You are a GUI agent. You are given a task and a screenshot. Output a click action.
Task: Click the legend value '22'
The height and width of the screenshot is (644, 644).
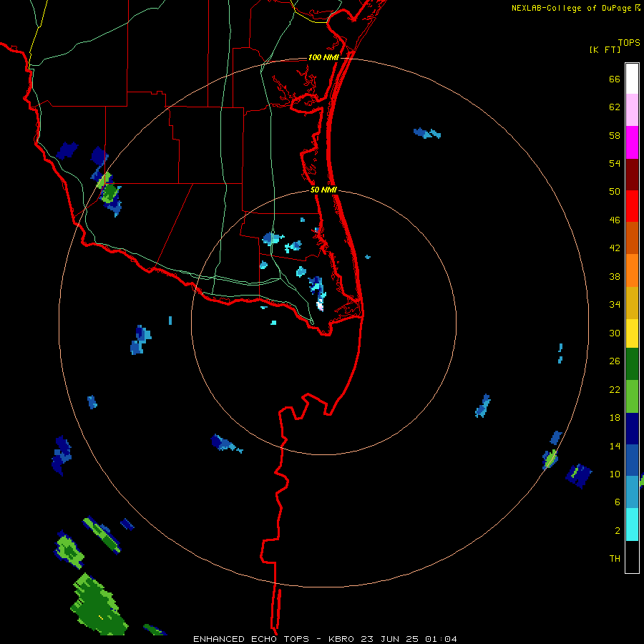[615, 389]
